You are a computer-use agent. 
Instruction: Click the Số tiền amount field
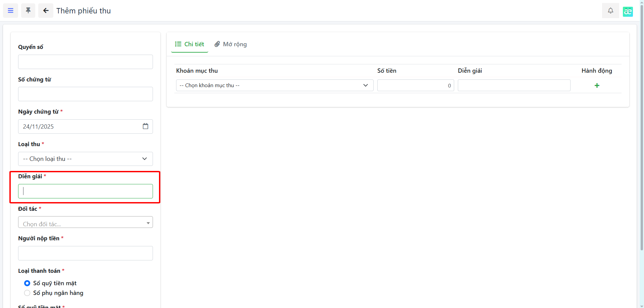coord(415,85)
